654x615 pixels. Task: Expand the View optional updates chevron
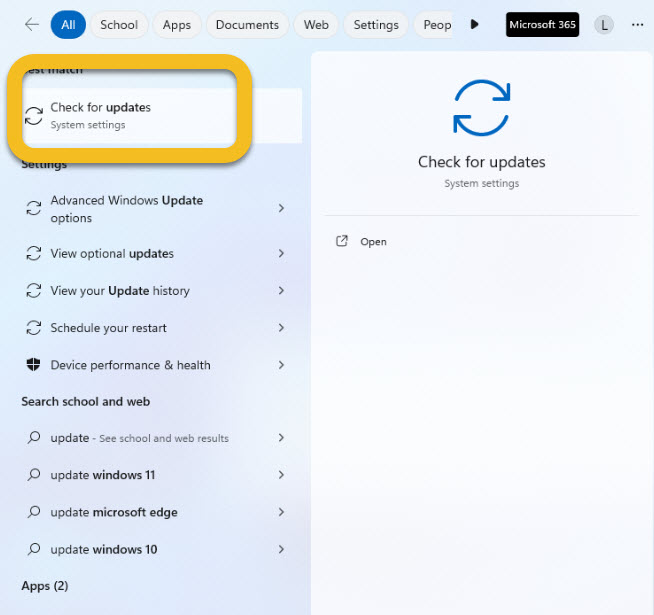pyautogui.click(x=281, y=253)
